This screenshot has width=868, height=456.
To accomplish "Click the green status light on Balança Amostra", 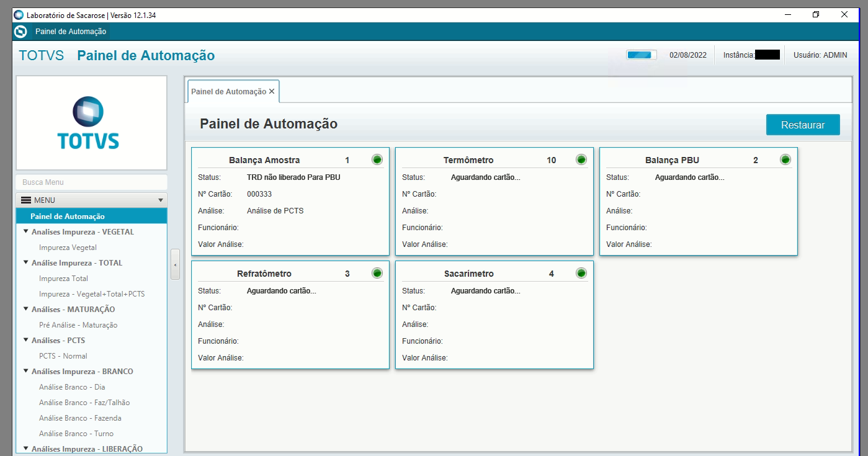I will [x=377, y=159].
